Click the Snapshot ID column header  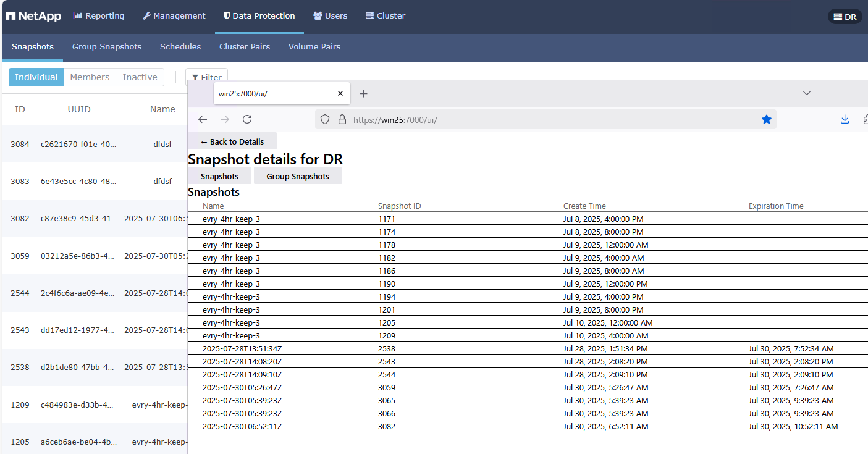[x=400, y=206]
